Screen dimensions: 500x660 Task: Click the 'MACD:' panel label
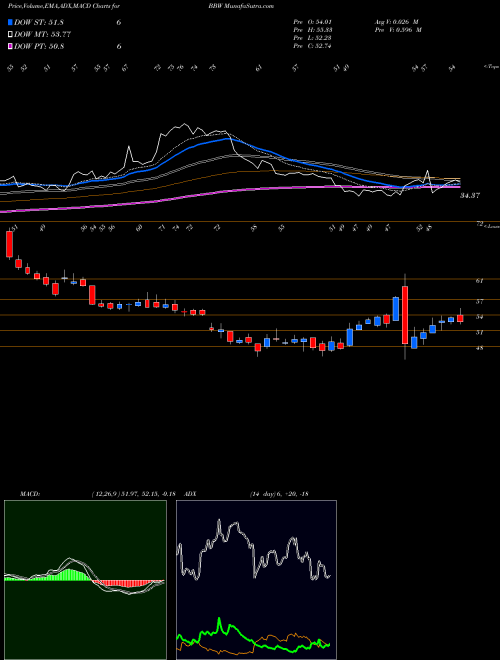click(29, 494)
